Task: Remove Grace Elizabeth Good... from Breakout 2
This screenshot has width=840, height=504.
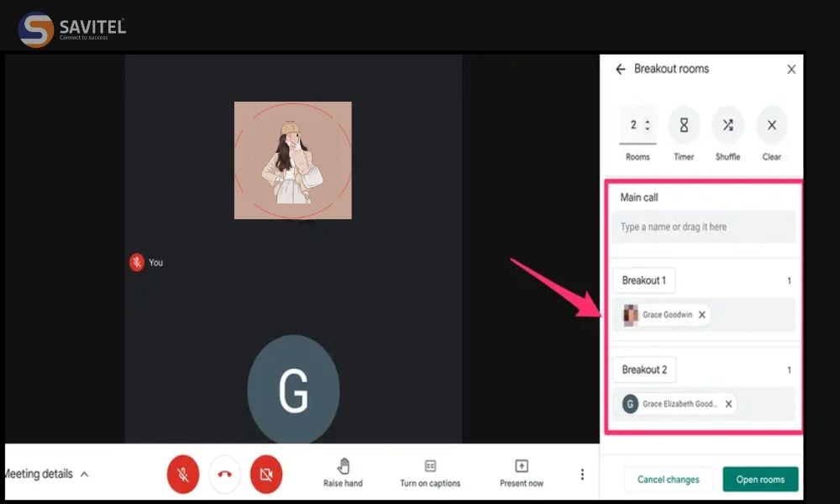Action: [728, 404]
